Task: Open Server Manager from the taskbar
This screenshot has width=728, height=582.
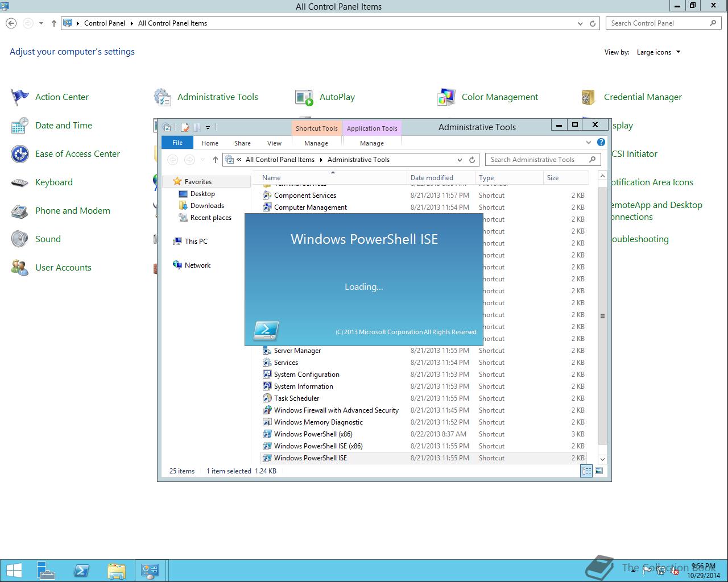Action: pyautogui.click(x=46, y=571)
